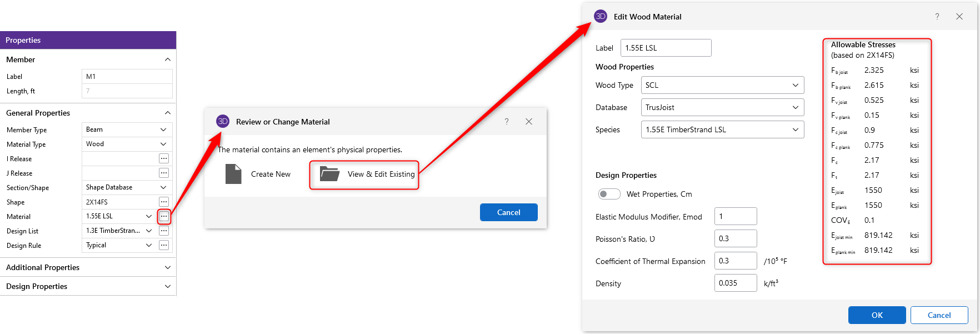Toggle the Wet Properties, Cm switch

(609, 194)
